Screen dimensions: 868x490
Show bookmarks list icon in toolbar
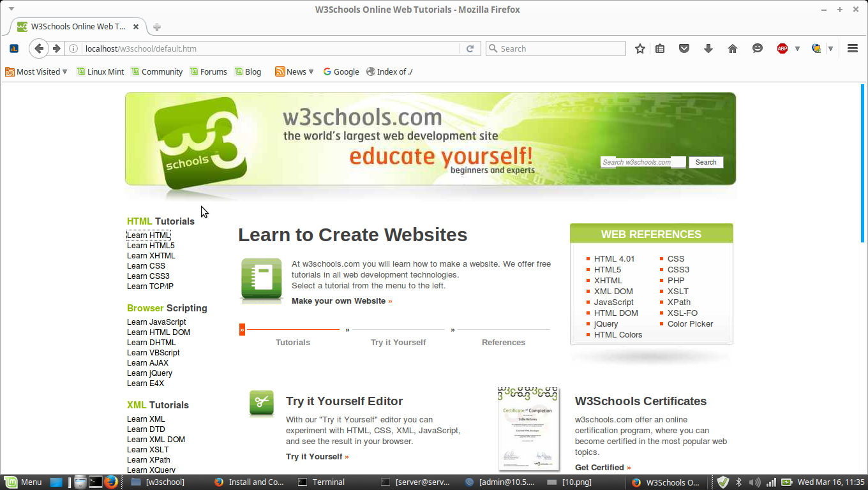[660, 48]
